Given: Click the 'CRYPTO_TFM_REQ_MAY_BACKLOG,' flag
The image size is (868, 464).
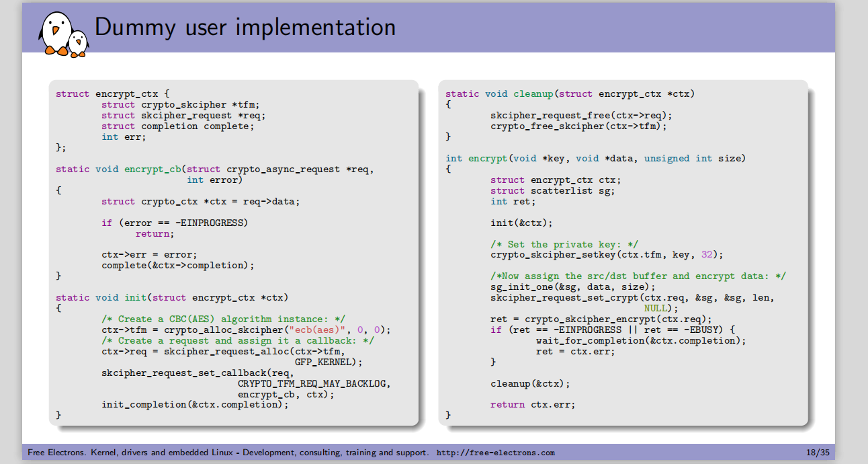Looking at the screenshot, I should 314,384.
